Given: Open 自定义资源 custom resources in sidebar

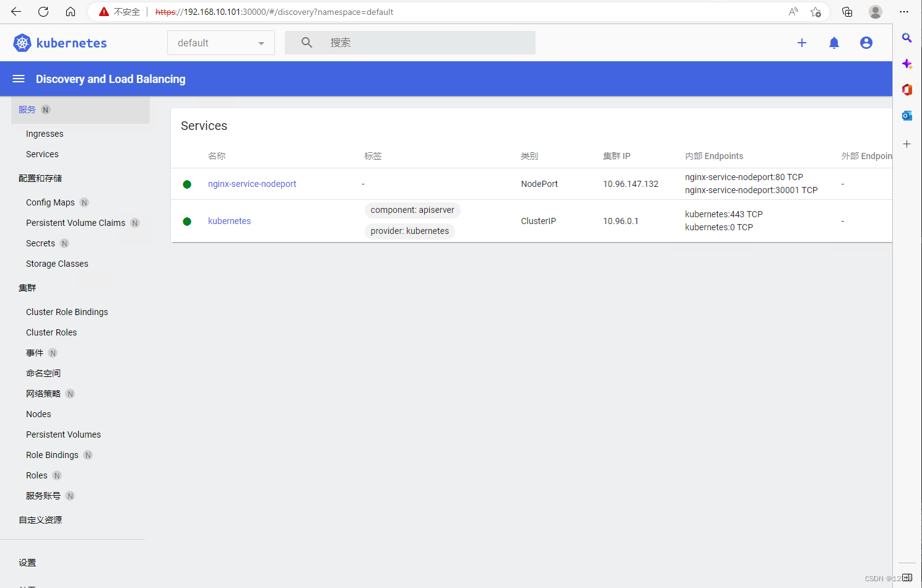Looking at the screenshot, I should coord(40,520).
